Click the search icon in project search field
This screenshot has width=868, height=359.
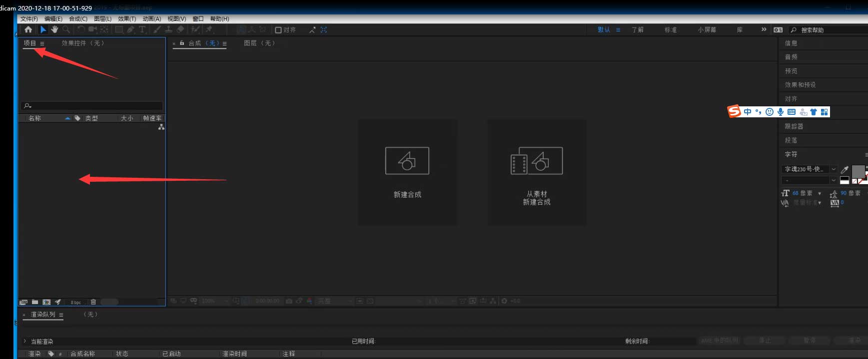(x=27, y=106)
